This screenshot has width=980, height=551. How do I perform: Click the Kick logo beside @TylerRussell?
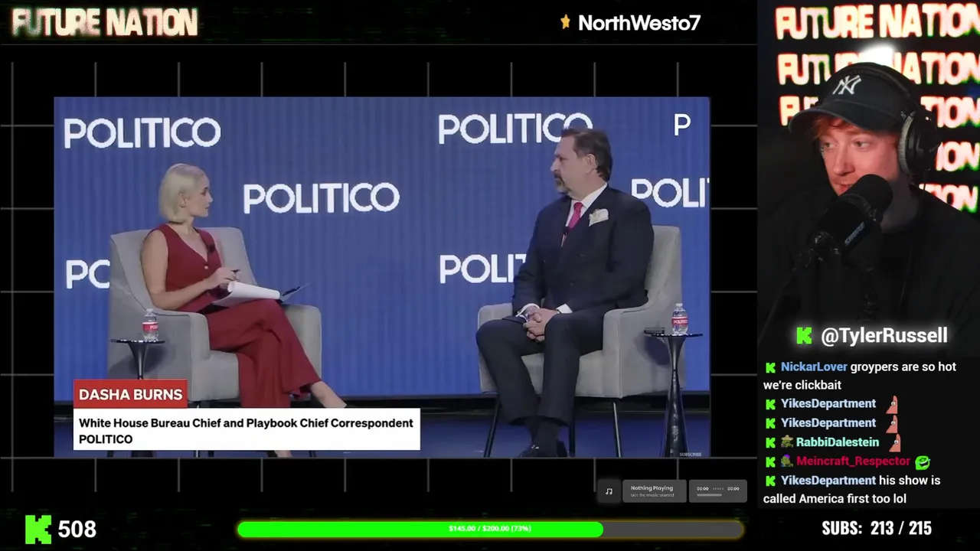(x=804, y=335)
